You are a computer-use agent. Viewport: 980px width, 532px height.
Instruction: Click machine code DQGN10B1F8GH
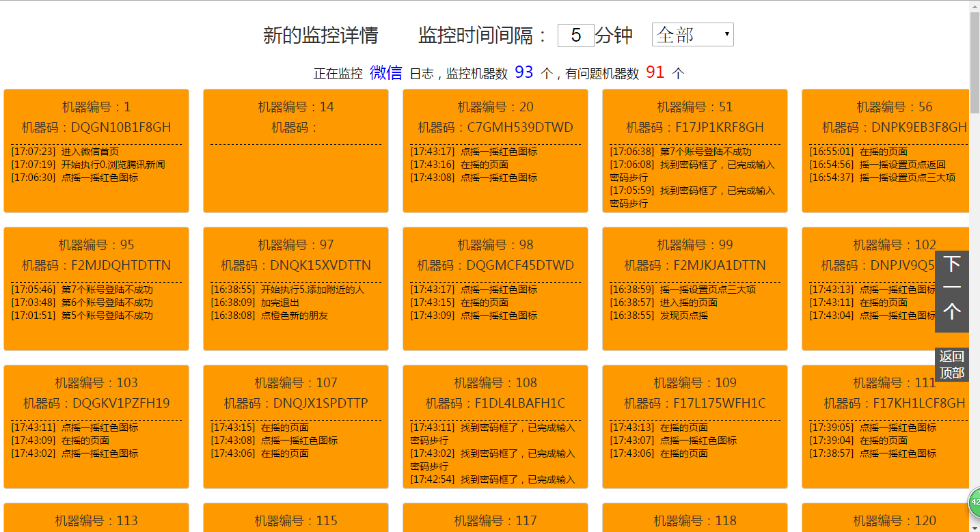point(121,128)
